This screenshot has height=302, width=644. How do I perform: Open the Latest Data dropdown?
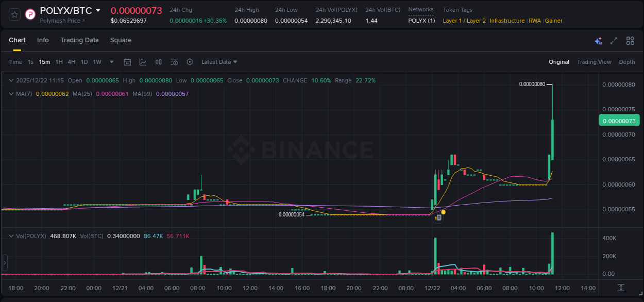coord(218,62)
